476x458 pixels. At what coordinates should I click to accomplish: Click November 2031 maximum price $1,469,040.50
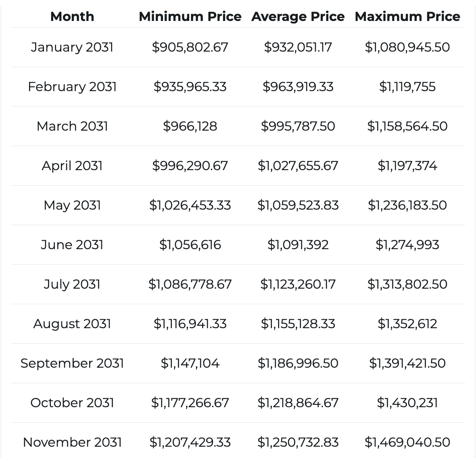point(407,442)
